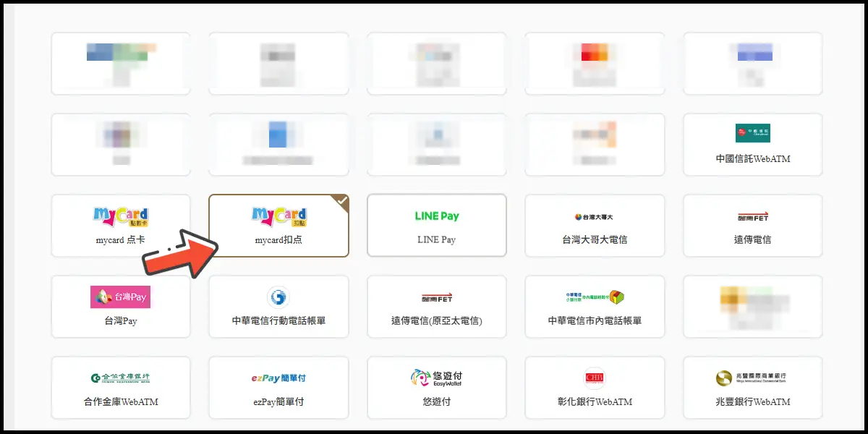868x434 pixels.
Task: Click the 合作金庫銀行 logo
Action: coord(121,378)
